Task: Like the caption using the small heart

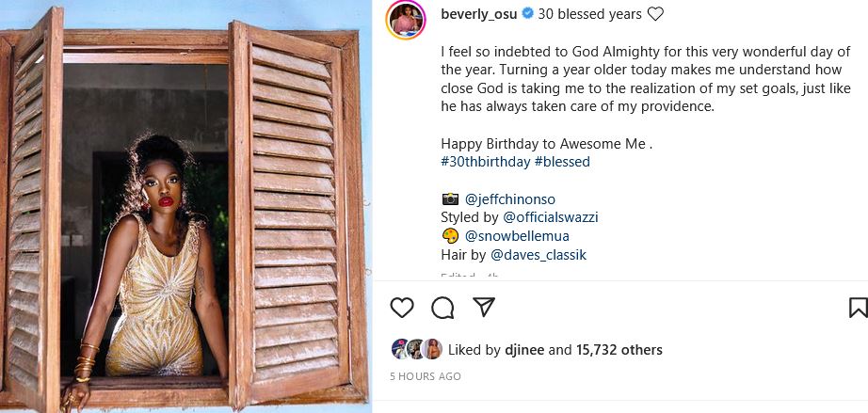Action: [656, 14]
